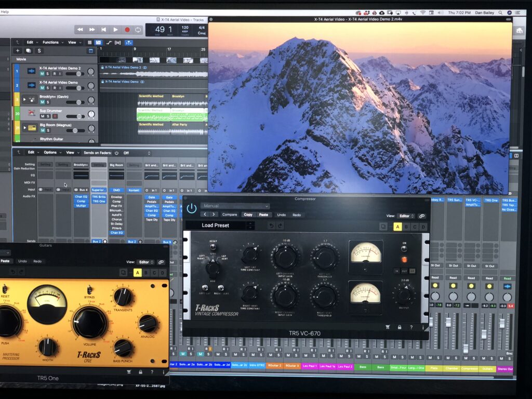Adjust volume slider of Brooklyn+ (Gavin) track

click(x=75, y=102)
